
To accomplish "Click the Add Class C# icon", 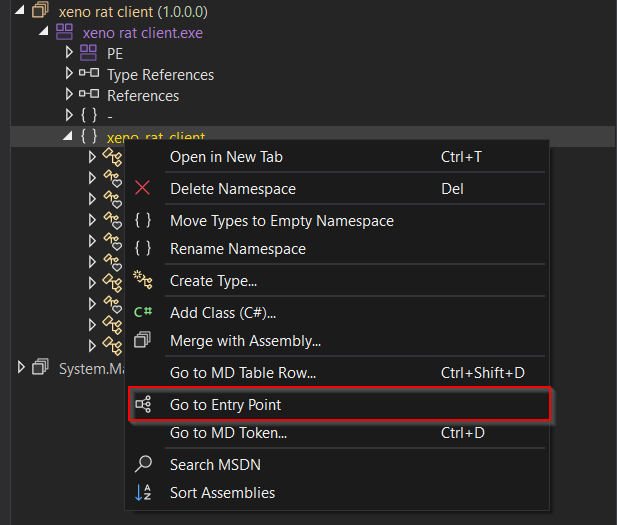I will (143, 313).
